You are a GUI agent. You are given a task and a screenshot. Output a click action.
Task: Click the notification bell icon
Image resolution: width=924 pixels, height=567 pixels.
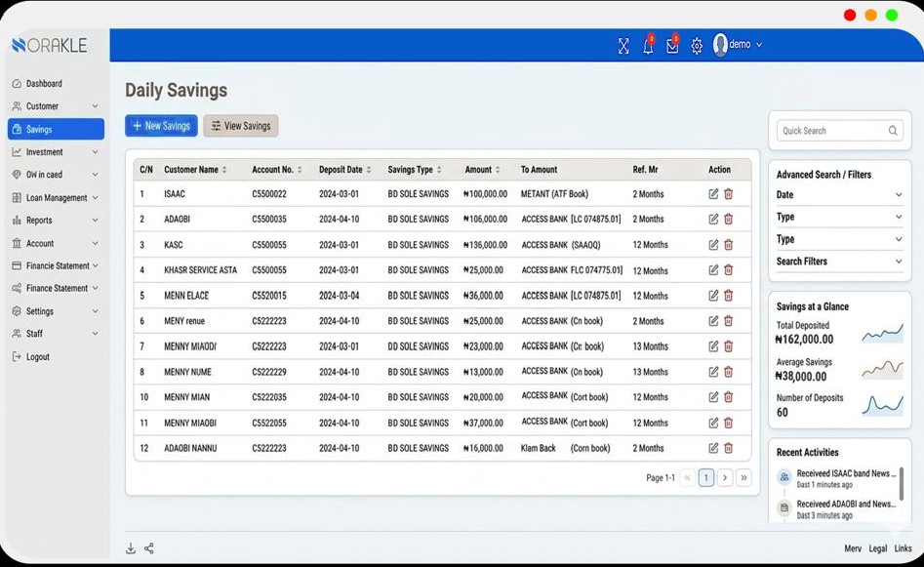click(648, 46)
